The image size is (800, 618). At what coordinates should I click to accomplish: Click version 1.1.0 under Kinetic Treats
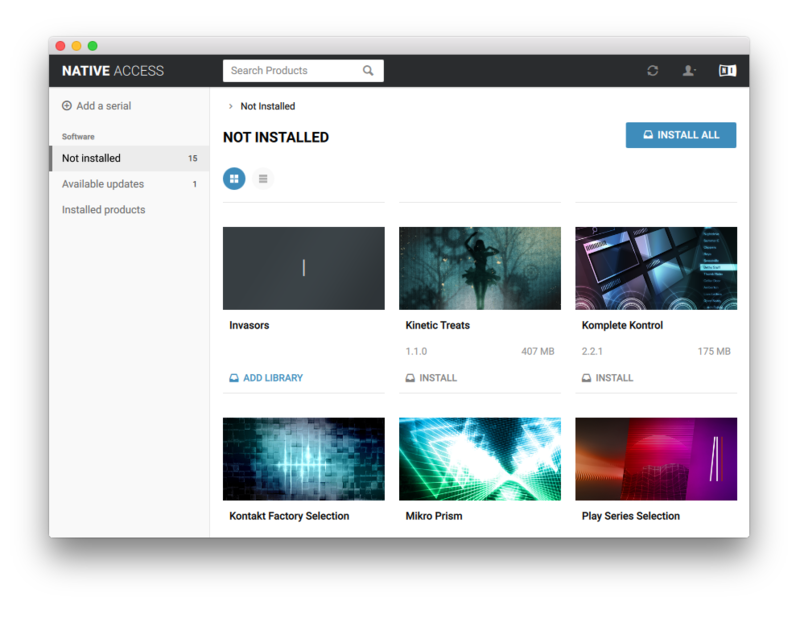pos(416,351)
